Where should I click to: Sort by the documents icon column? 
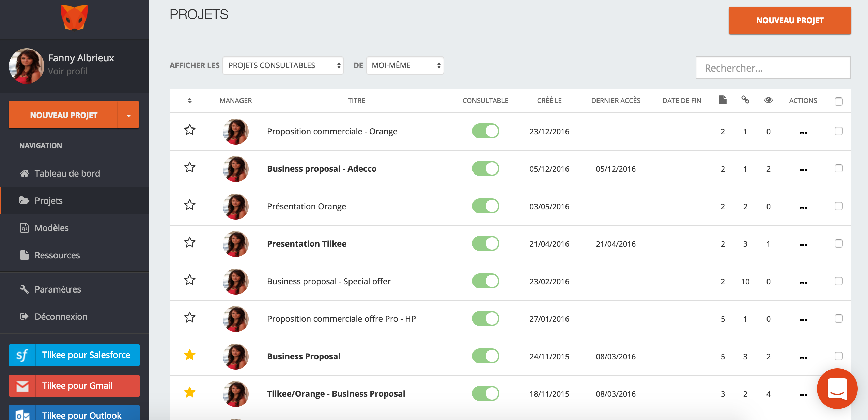click(723, 100)
